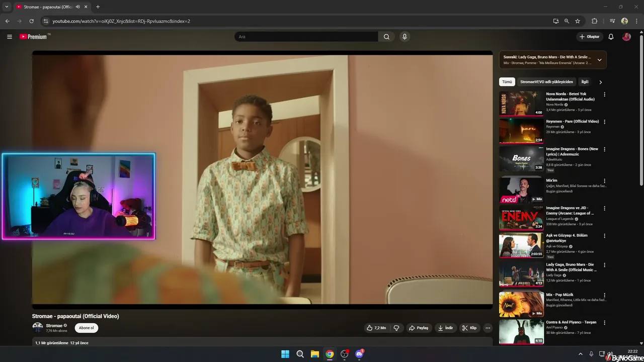The width and height of the screenshot is (644, 362).
Task: Open File Explorer from taskbar
Action: tap(314, 354)
